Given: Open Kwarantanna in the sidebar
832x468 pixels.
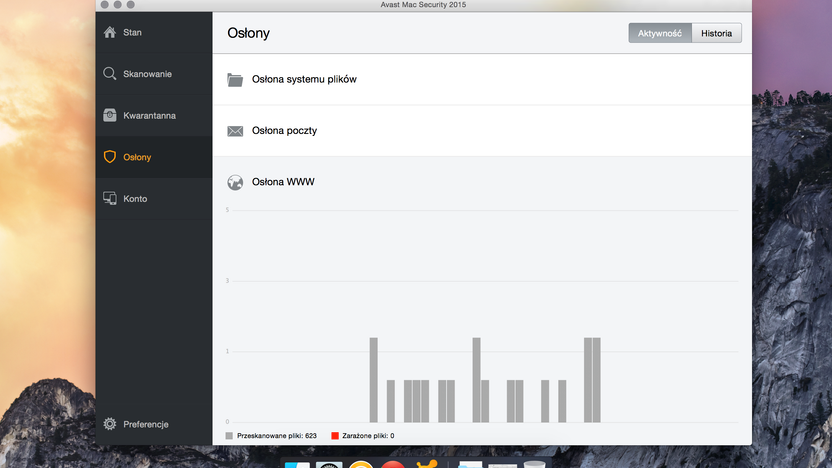Looking at the screenshot, I should coord(154,115).
